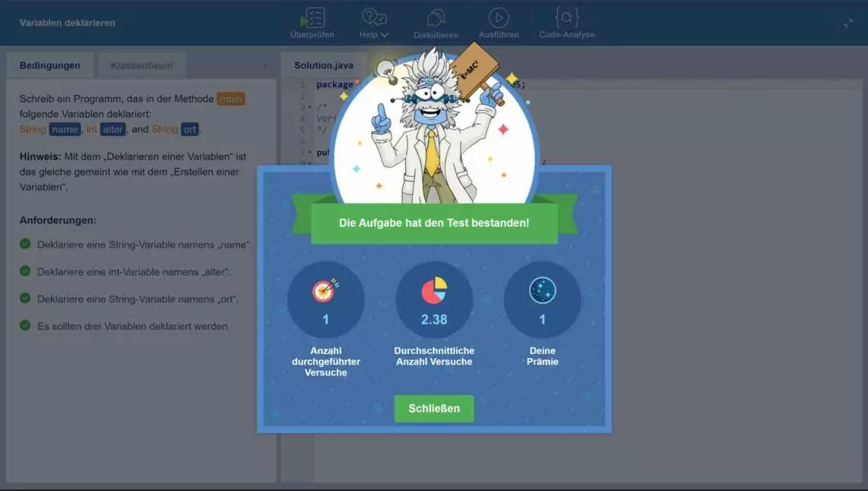Click the average attempts value 2.38
The image size is (868, 491).
434,319
